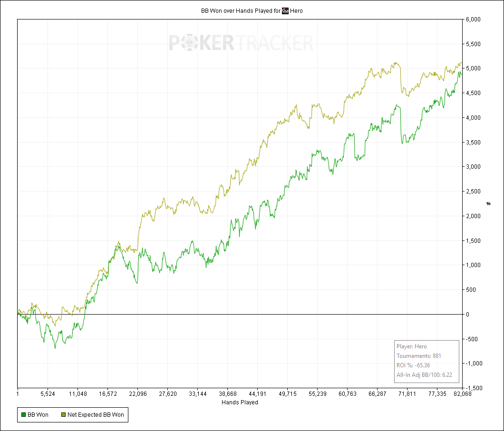The image size is (504, 431).
Task: Click the GG site icon beside Hero
Action: tap(285, 11)
